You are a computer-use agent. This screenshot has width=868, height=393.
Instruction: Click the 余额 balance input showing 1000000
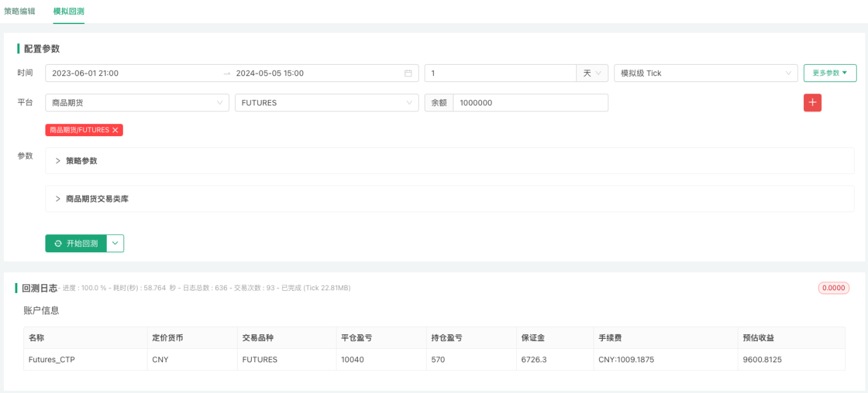[x=530, y=103]
